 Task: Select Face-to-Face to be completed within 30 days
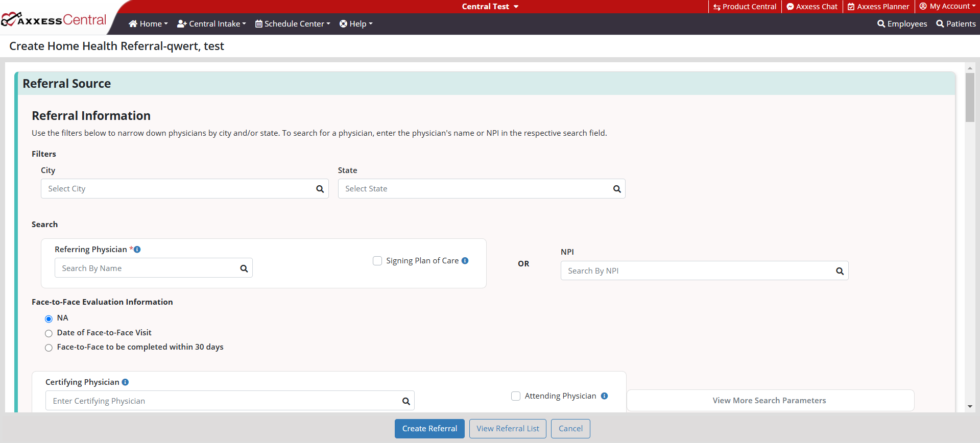pyautogui.click(x=49, y=348)
